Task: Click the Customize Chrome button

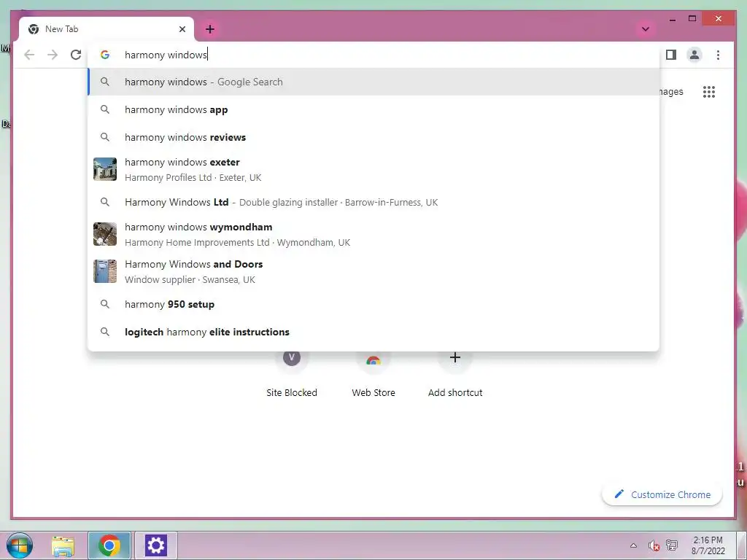Action: coord(662,495)
